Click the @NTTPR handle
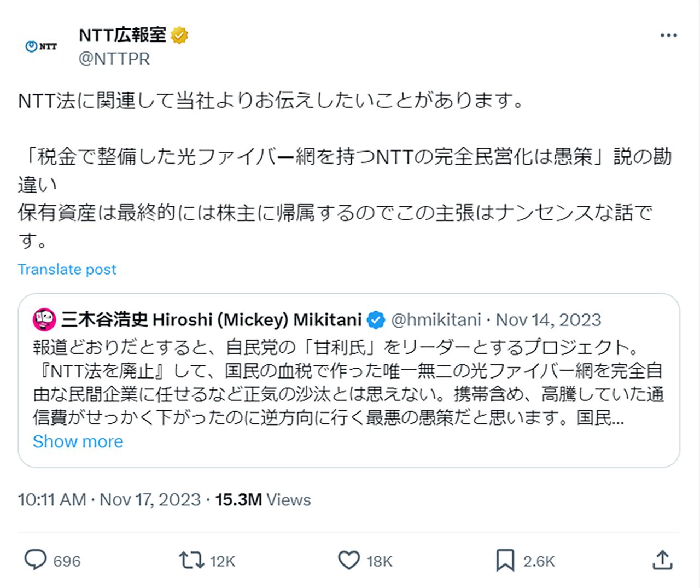 (114, 58)
